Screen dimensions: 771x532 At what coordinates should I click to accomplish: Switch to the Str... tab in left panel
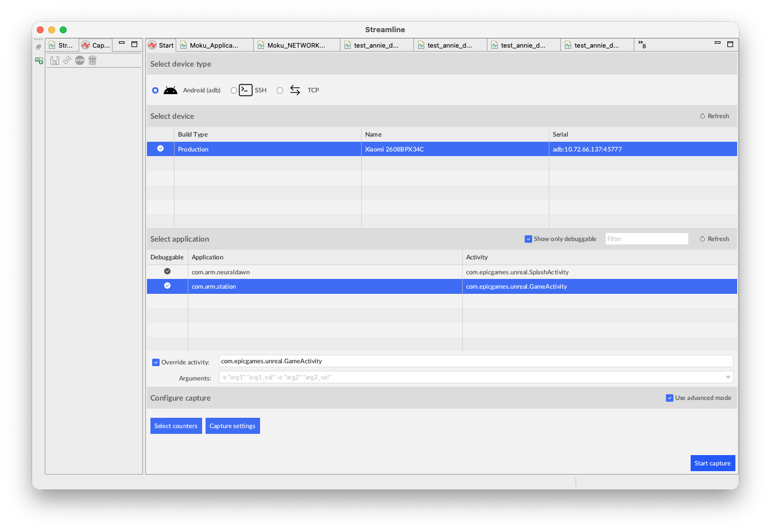61,45
